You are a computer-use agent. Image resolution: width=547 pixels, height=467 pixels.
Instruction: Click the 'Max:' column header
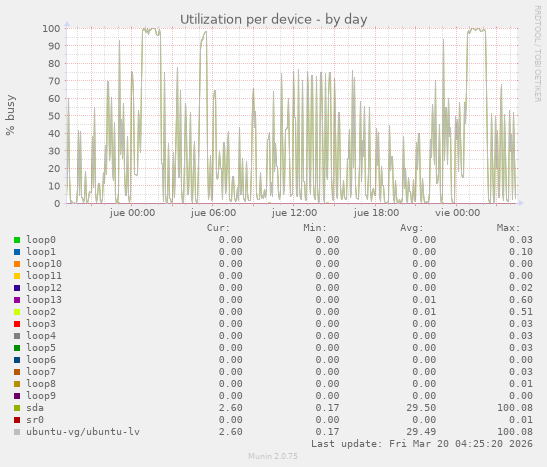[x=508, y=228]
